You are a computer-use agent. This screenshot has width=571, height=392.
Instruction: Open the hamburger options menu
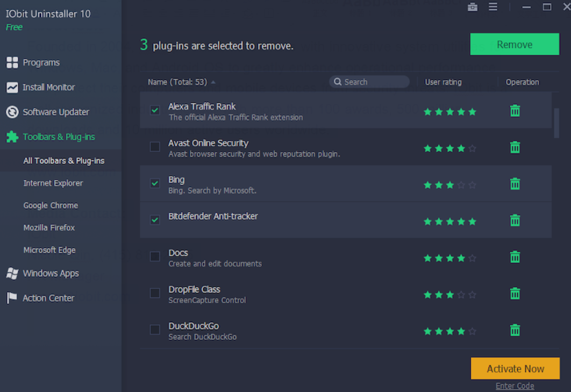[493, 7]
